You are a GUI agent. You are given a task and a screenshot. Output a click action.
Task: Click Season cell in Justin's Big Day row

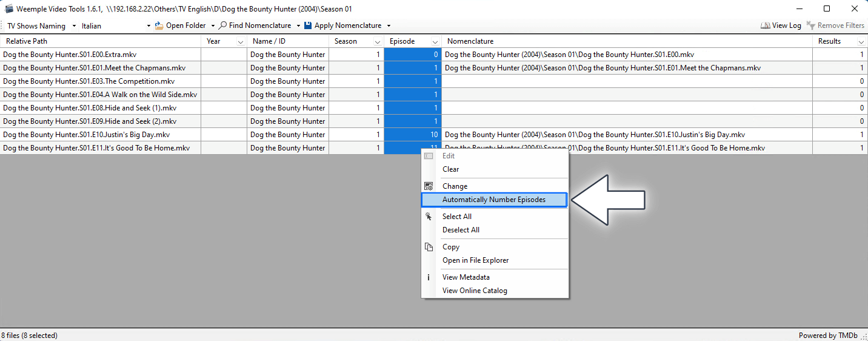[356, 135]
